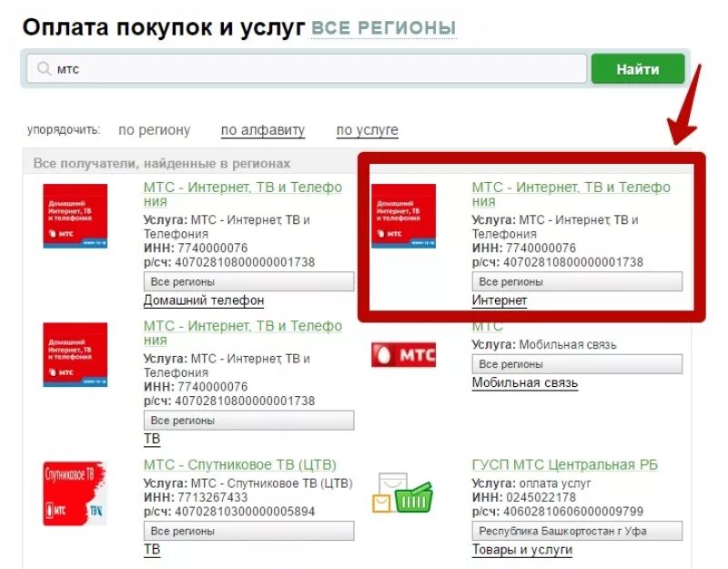Click ИНН 7713267433 text
Viewport: 728px width, 569px height.
[196, 497]
